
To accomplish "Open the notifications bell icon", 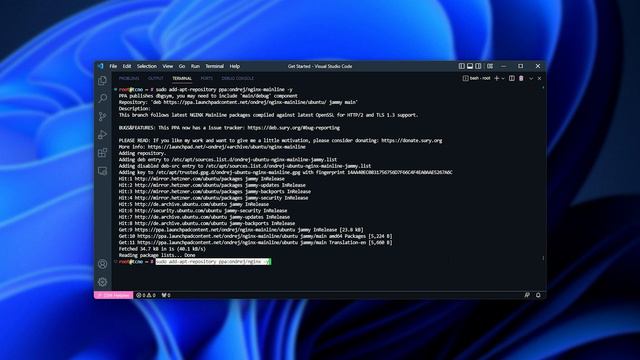I will click(538, 295).
